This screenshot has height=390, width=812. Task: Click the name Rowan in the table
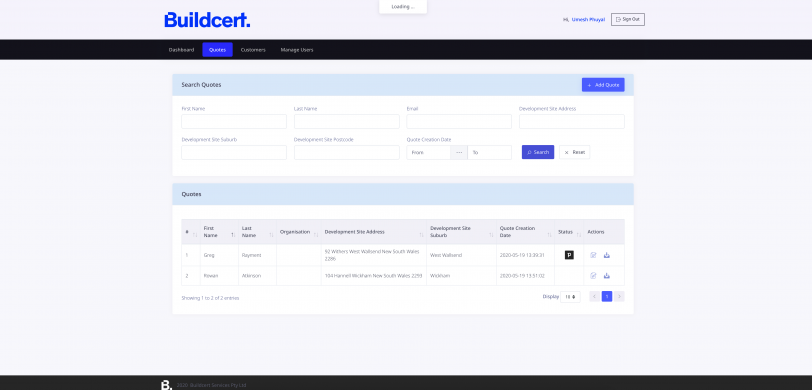pos(211,276)
